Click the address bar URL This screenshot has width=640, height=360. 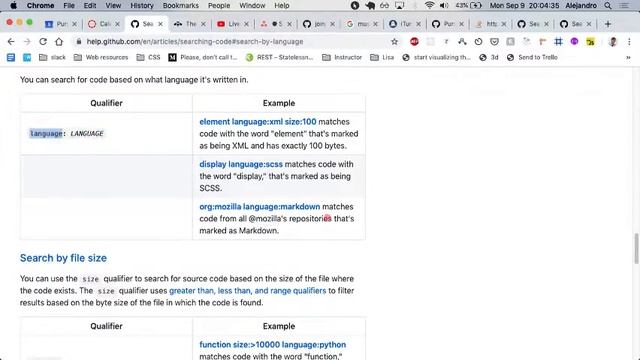tap(195, 42)
